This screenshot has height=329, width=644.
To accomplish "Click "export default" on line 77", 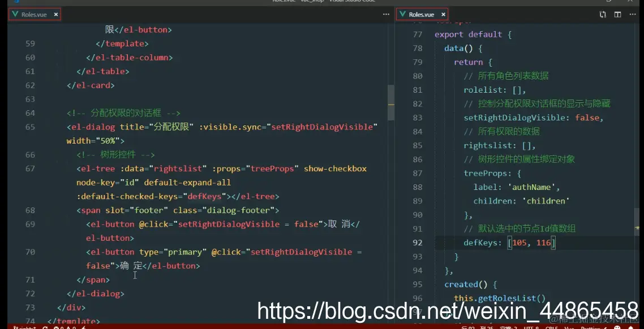I will 468,34.
